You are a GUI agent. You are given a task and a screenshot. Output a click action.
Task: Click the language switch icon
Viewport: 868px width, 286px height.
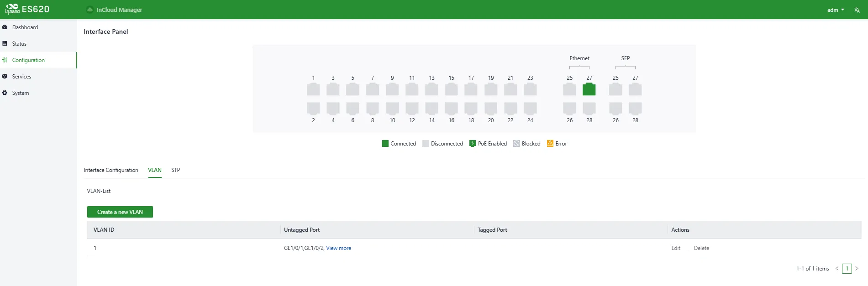click(x=857, y=10)
